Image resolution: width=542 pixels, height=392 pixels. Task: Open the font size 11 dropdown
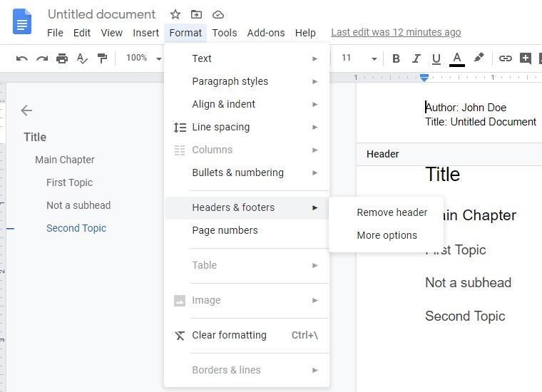click(358, 58)
